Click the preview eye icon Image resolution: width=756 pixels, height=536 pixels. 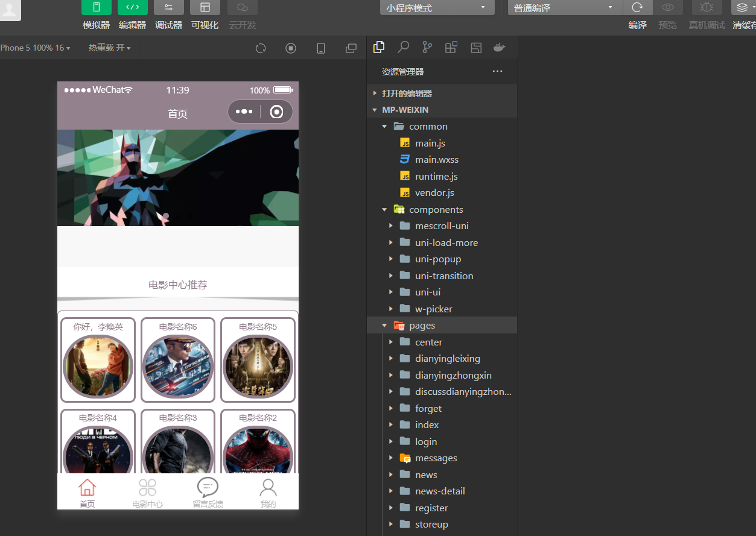tap(668, 7)
